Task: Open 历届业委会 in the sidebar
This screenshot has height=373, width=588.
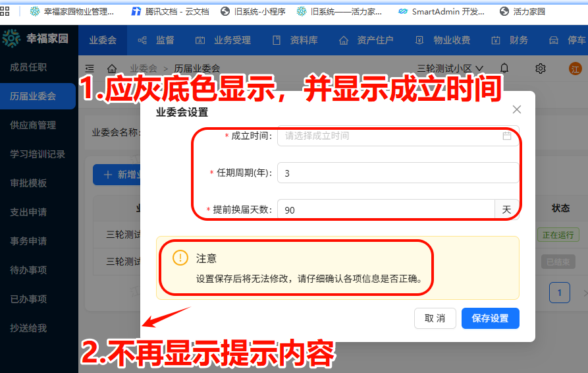Action: (38, 96)
